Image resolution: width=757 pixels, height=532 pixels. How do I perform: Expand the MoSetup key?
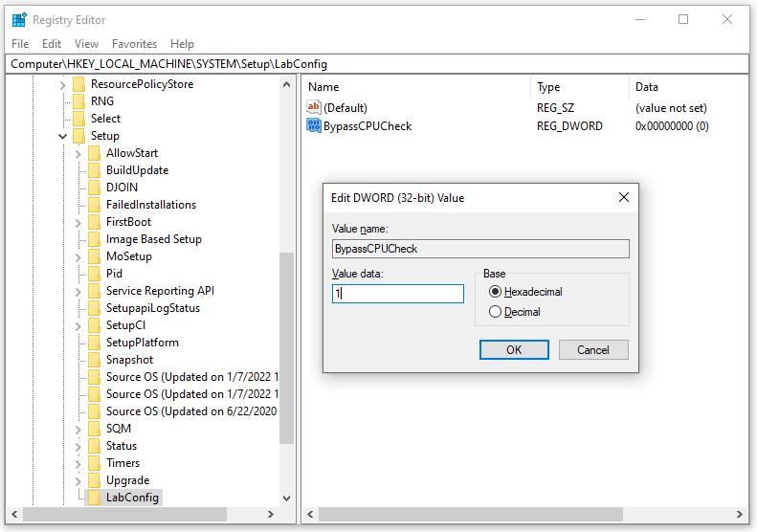coord(78,257)
